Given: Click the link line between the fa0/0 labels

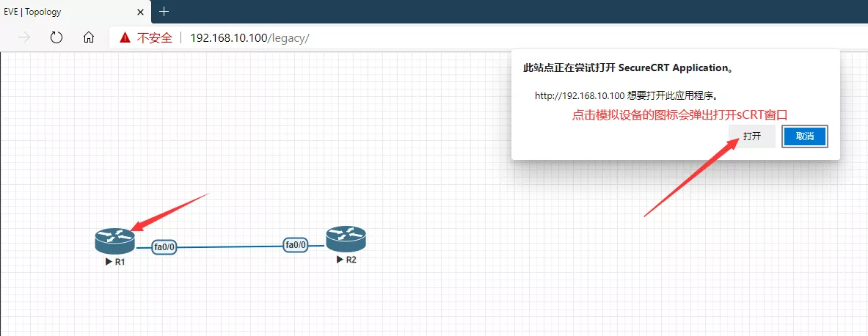Looking at the screenshot, I should point(229,246).
